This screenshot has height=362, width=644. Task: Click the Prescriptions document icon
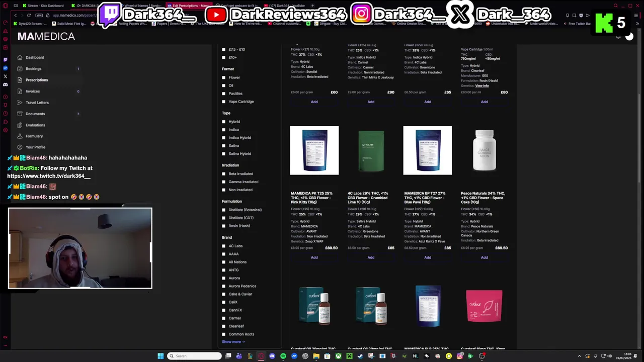pyautogui.click(x=20, y=80)
